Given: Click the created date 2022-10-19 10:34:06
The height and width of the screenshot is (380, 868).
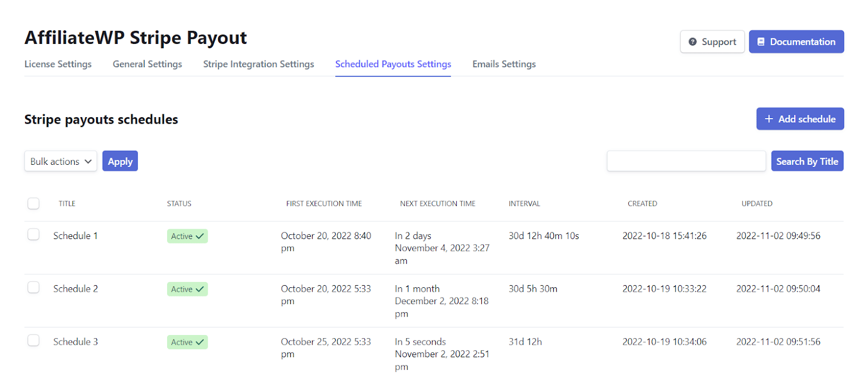Looking at the screenshot, I should point(665,342).
